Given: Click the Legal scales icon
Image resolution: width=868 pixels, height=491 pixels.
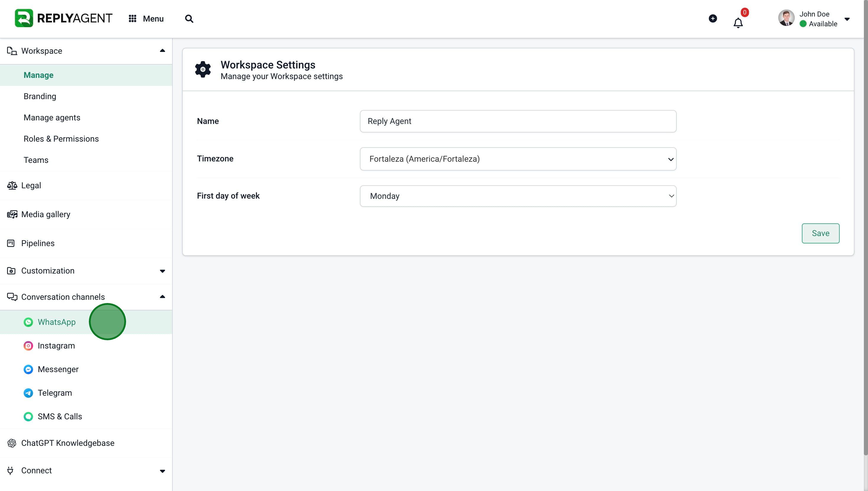Looking at the screenshot, I should (12, 186).
